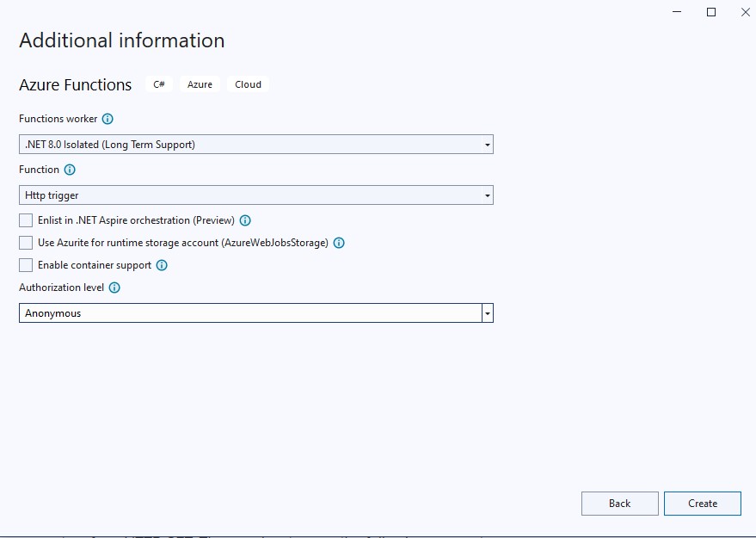Expand the Function Http trigger dropdown
This screenshot has height=538, width=756.
click(256, 195)
